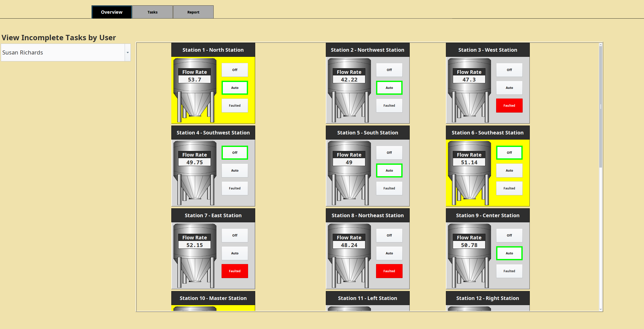The height and width of the screenshot is (329, 644).
Task: Mark Station 1 as Faulted
Action: point(235,105)
